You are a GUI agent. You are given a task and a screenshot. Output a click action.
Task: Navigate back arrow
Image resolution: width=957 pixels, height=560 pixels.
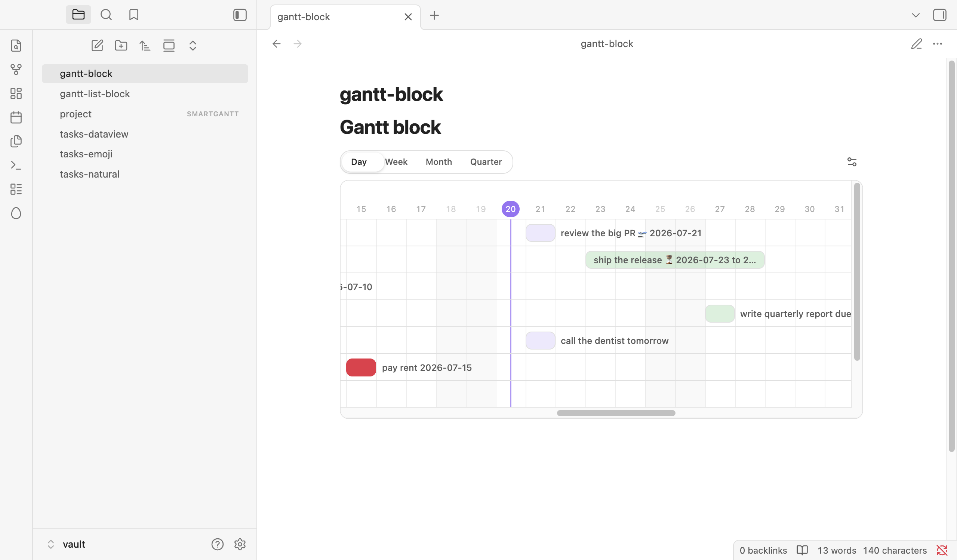pos(277,44)
